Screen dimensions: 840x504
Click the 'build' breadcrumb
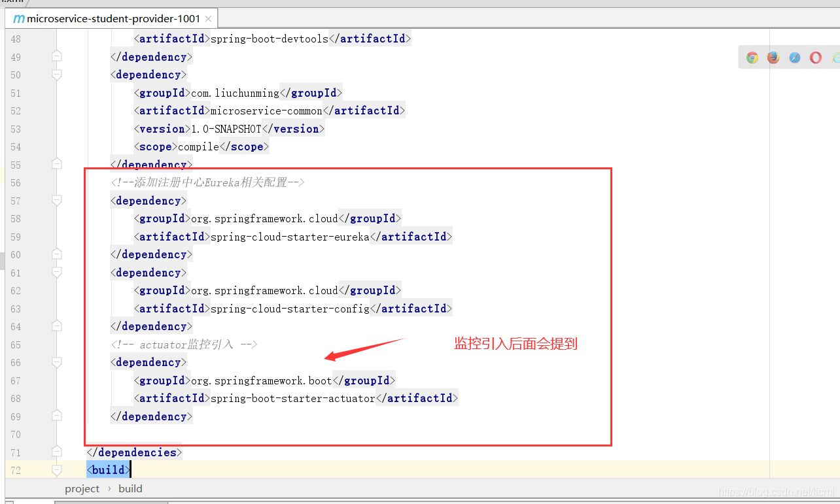tap(130, 488)
